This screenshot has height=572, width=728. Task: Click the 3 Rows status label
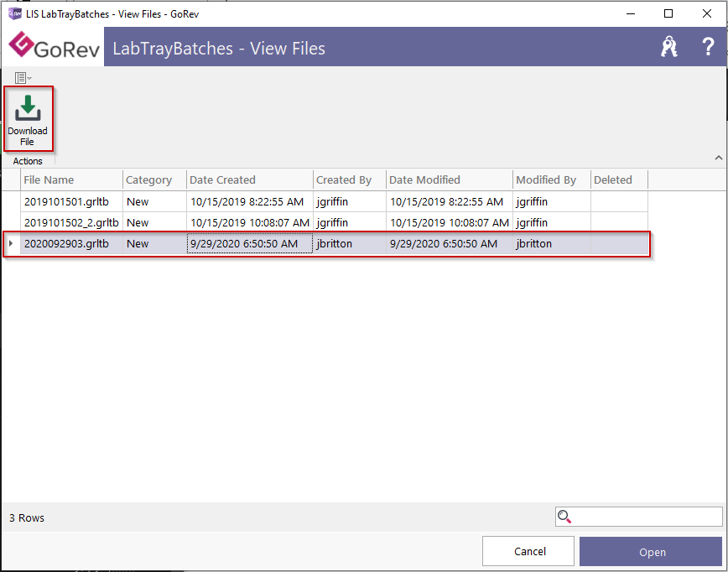coord(27,517)
